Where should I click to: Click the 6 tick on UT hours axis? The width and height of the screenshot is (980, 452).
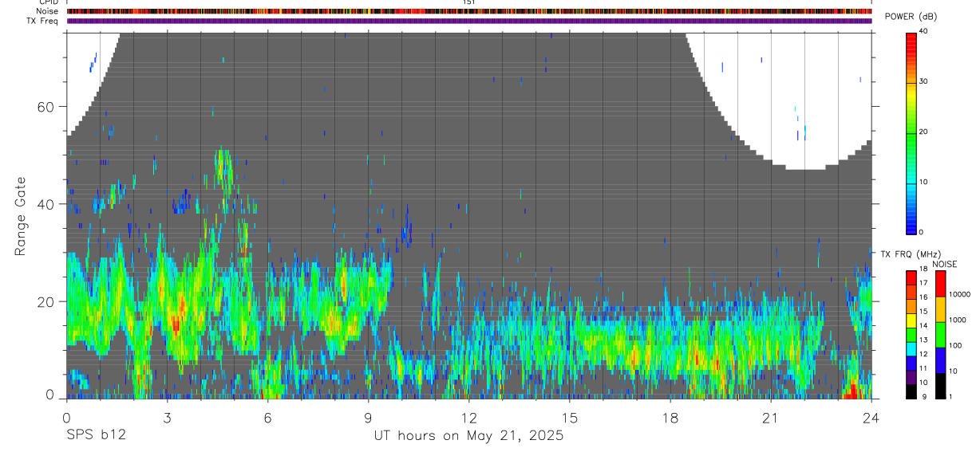pyautogui.click(x=267, y=418)
